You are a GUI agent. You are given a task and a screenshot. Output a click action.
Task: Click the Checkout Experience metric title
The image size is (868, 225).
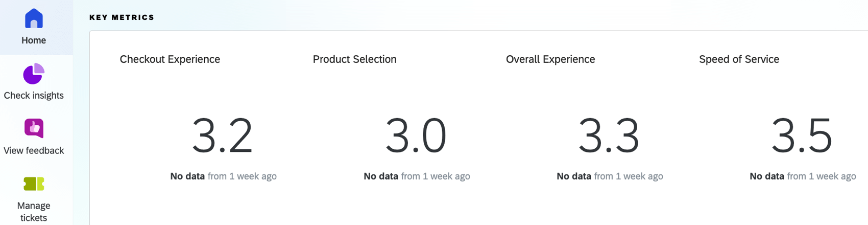[170, 59]
